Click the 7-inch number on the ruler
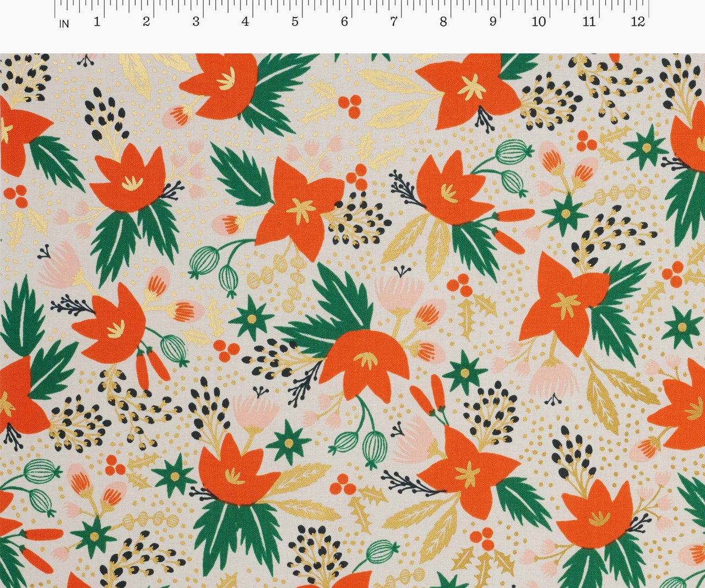Image resolution: width=705 pixels, height=588 pixels. [393, 22]
